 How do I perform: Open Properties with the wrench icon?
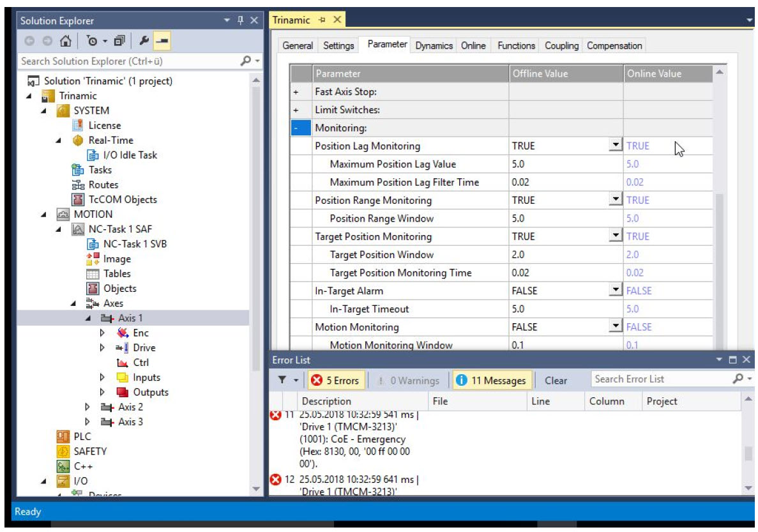pos(144,41)
